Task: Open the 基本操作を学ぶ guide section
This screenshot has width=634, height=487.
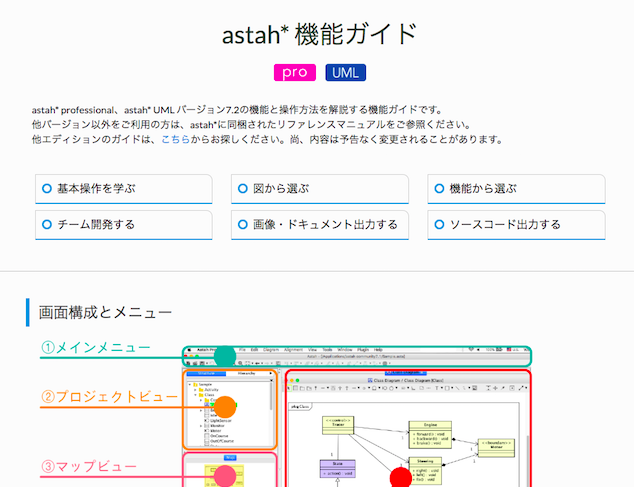Action: click(x=123, y=188)
